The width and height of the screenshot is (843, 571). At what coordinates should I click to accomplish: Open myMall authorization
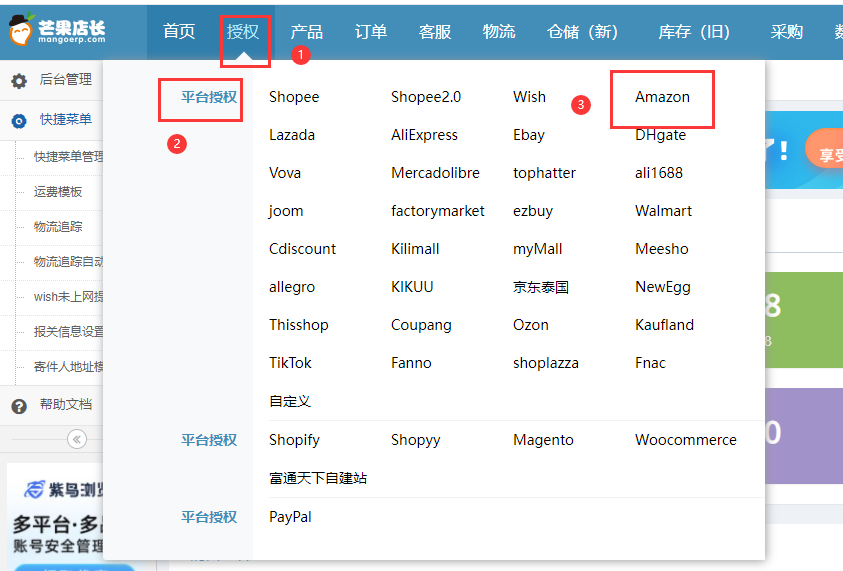[x=538, y=249]
